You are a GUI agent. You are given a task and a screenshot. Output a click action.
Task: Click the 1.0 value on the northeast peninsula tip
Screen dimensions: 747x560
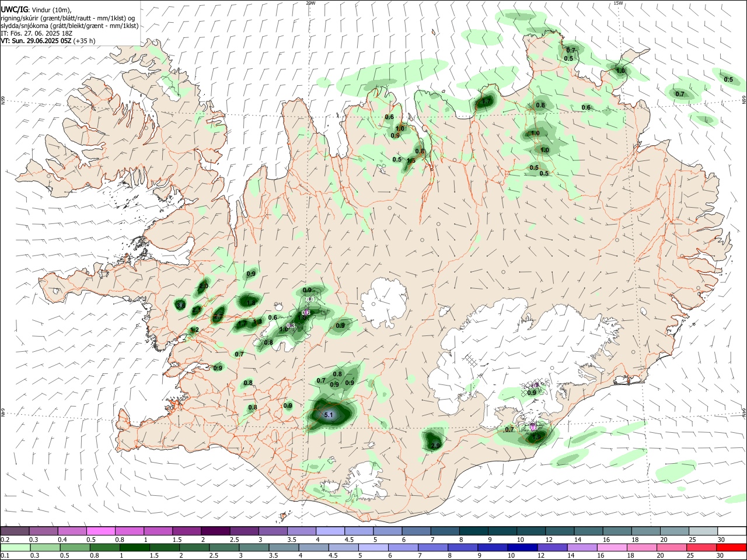click(621, 71)
